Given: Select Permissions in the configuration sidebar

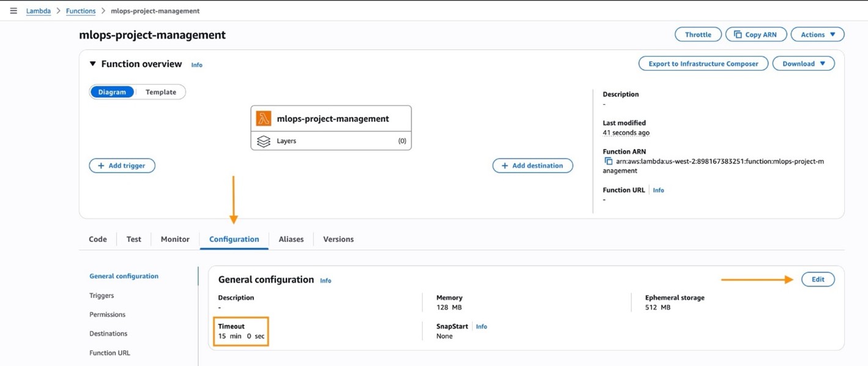Looking at the screenshot, I should tap(107, 314).
